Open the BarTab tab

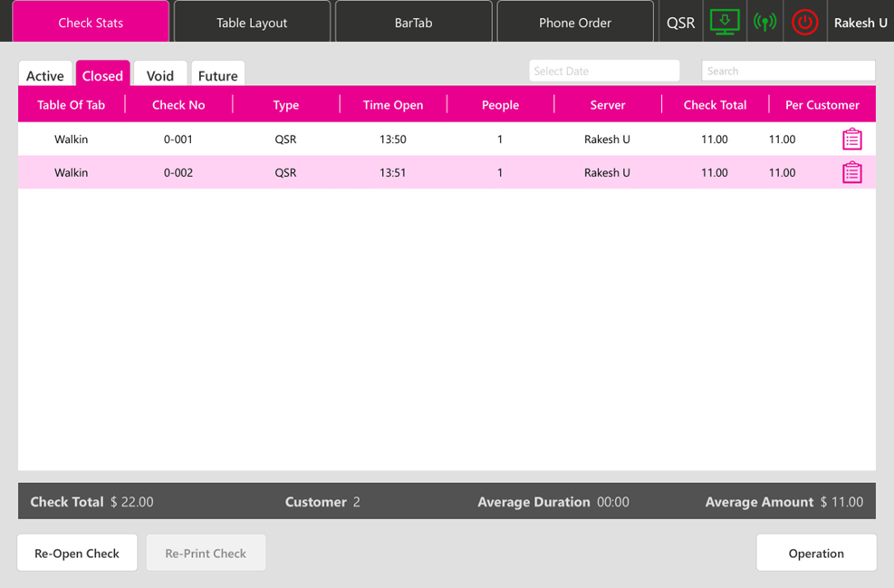(413, 23)
